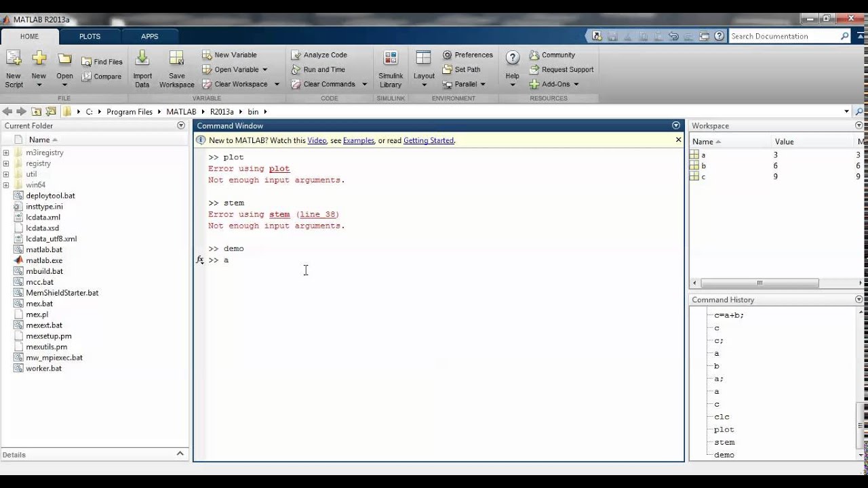Click the switch windows icon in quick access toolbar
The width and height of the screenshot is (868, 488).
point(704,37)
